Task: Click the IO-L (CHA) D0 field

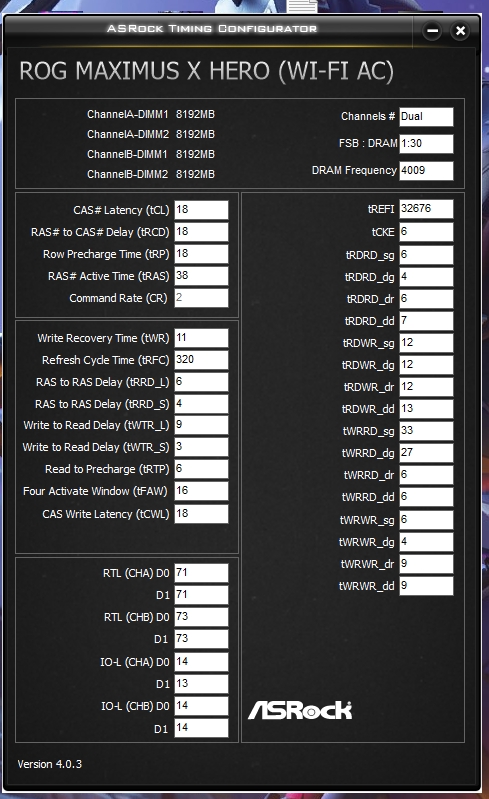Action: 201,661
